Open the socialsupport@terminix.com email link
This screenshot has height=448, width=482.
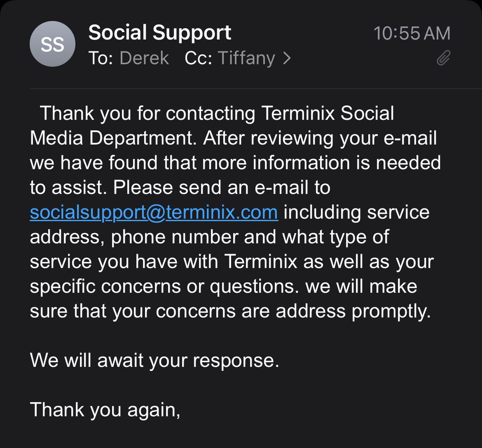[x=154, y=212]
